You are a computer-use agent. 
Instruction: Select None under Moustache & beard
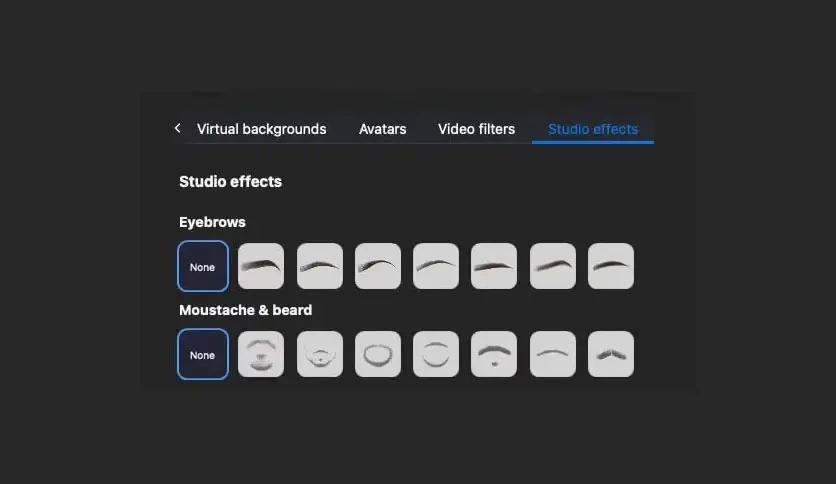pyautogui.click(x=203, y=354)
